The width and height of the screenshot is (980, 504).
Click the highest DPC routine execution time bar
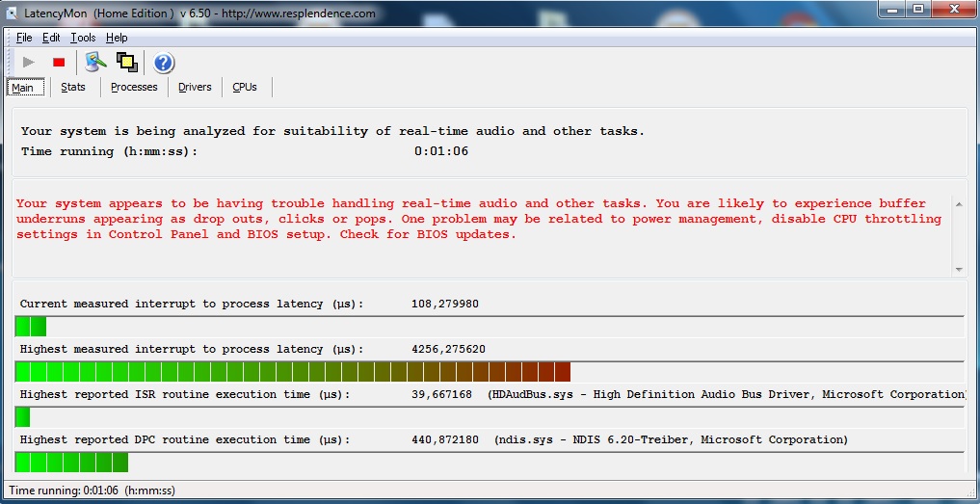click(x=490, y=463)
